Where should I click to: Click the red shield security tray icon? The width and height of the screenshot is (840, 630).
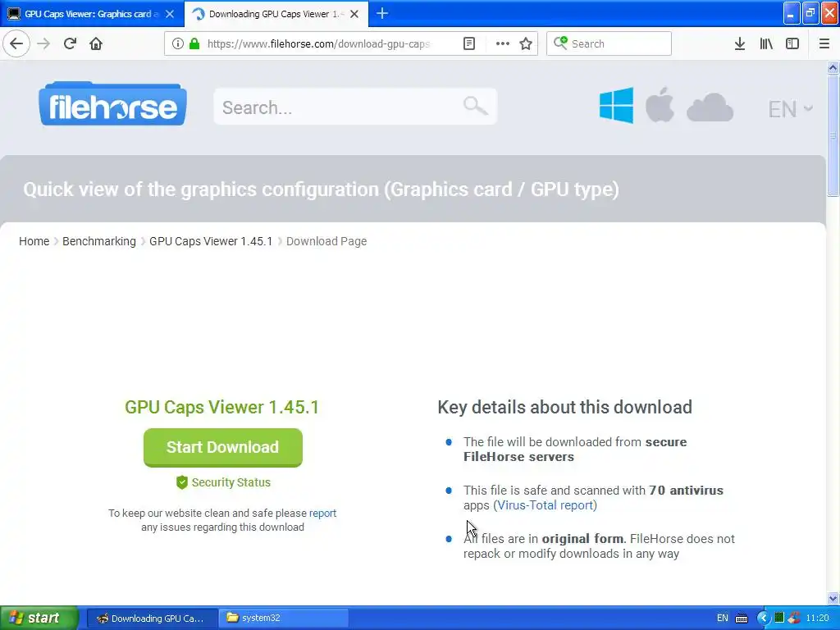tap(794, 618)
